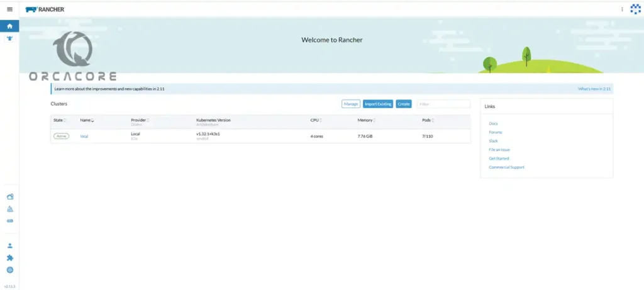The height and width of the screenshot is (290, 644).
Task: Open the hamburger navigation menu
Action: click(10, 9)
